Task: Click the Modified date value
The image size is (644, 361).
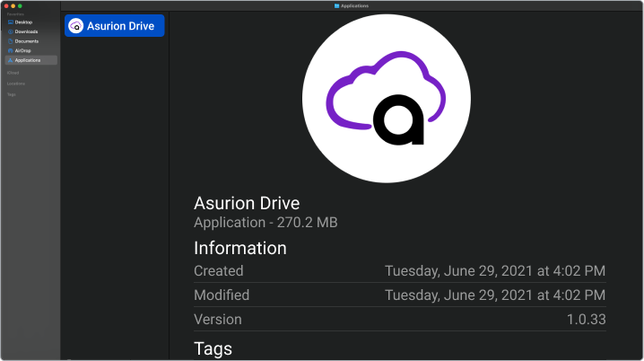Action: click(x=495, y=295)
